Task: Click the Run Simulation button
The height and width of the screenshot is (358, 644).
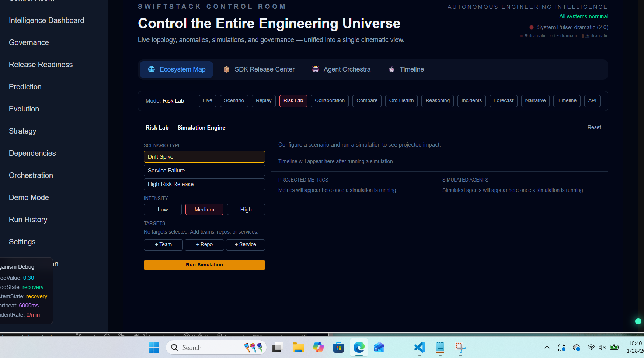Action: 204,265
